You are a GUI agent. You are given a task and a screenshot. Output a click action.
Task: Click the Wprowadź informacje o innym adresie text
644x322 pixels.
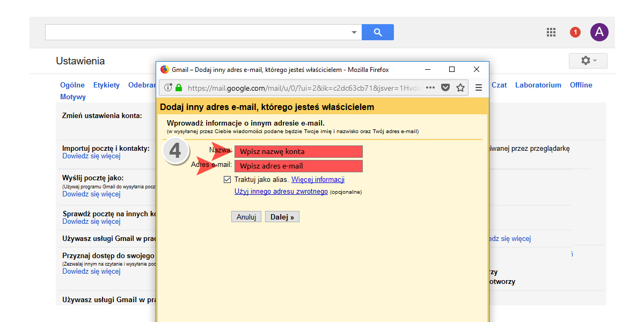[246, 123]
